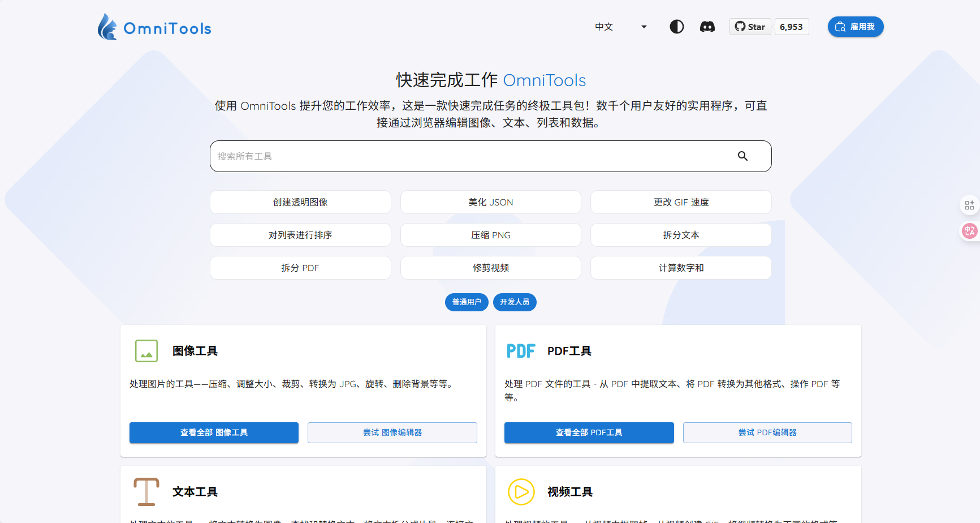The image size is (980, 523).
Task: Open the Discord community icon
Action: [x=707, y=27]
